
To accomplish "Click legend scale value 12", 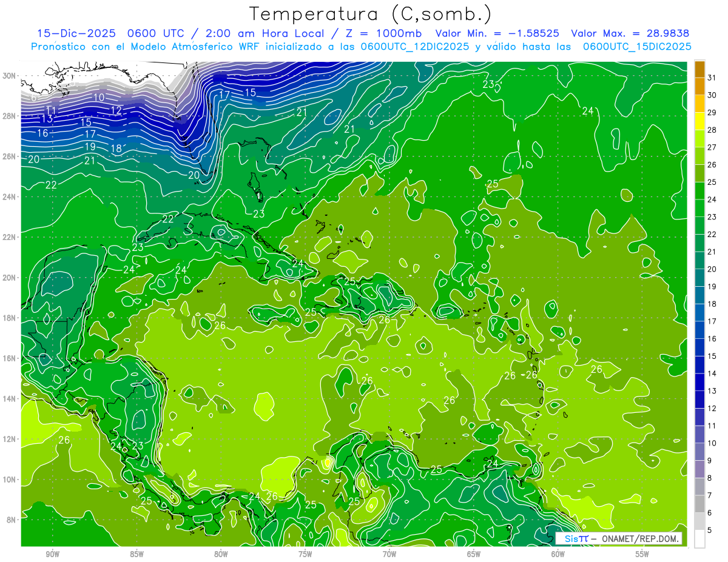I will pyautogui.click(x=712, y=409).
